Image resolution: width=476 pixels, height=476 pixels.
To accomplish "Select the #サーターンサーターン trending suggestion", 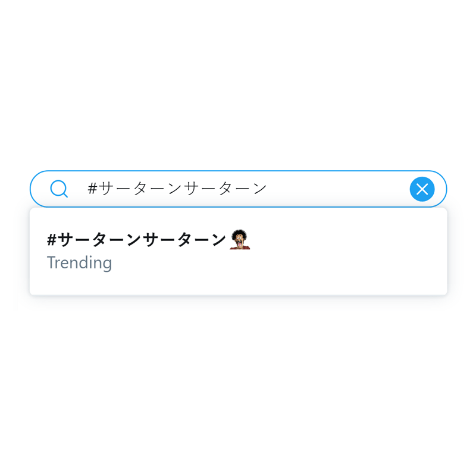I will coord(239,251).
